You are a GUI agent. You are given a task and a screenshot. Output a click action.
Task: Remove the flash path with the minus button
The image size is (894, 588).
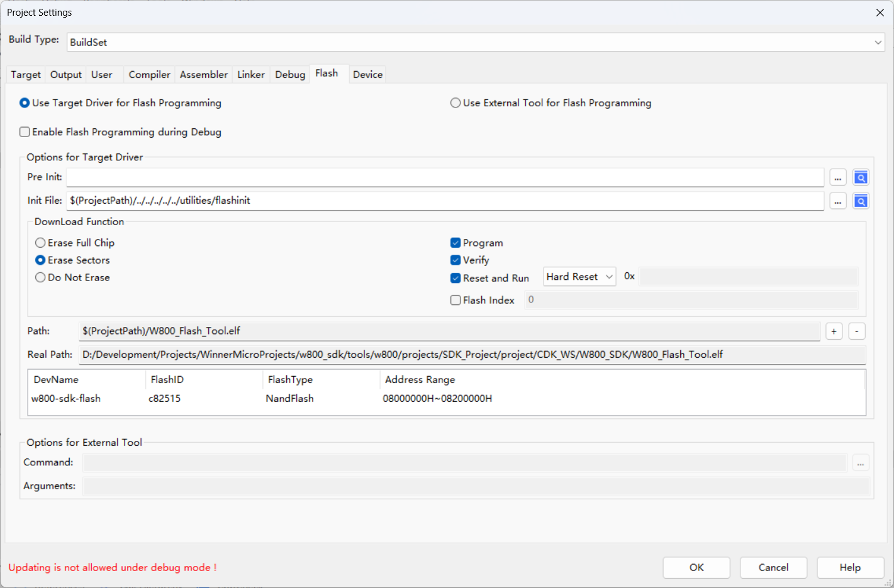coord(857,331)
